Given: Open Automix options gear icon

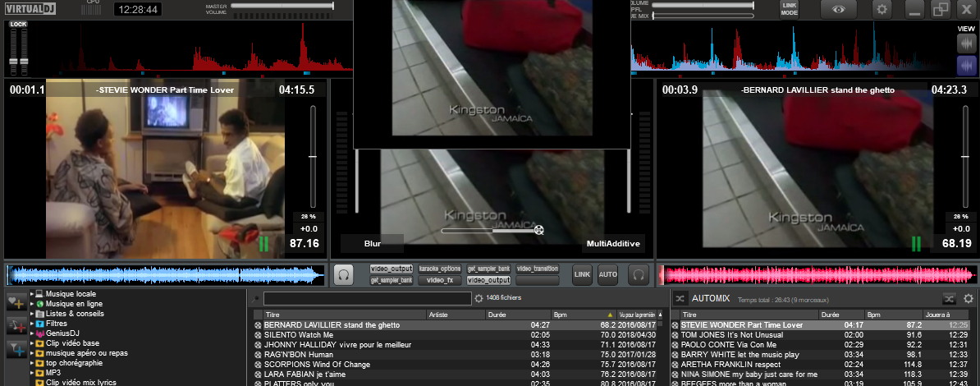Looking at the screenshot, I should (969, 298).
